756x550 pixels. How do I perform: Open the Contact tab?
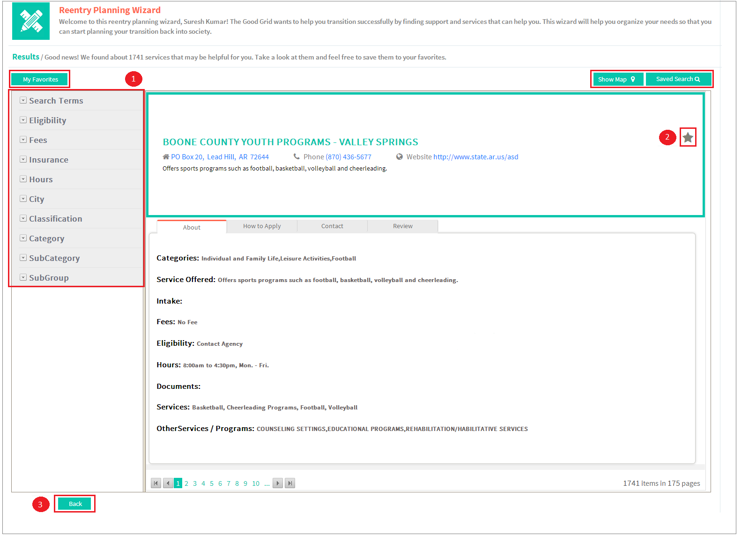point(332,226)
